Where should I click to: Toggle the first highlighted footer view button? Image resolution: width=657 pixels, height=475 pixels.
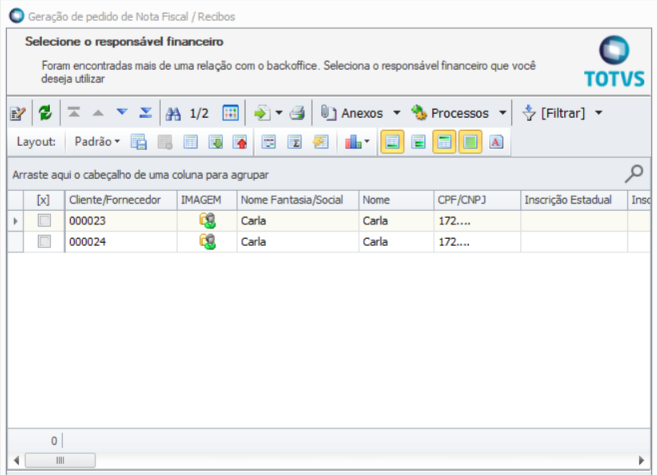pos(392,142)
